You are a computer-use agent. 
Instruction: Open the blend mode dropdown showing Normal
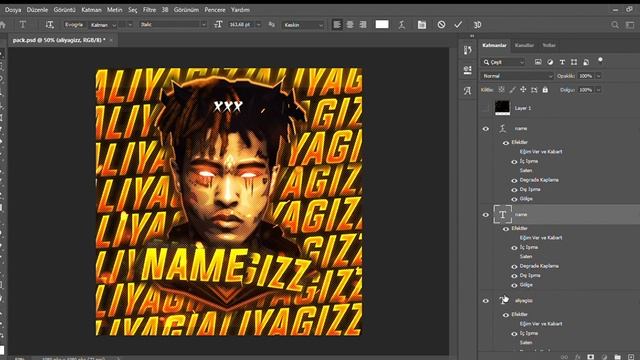point(517,76)
